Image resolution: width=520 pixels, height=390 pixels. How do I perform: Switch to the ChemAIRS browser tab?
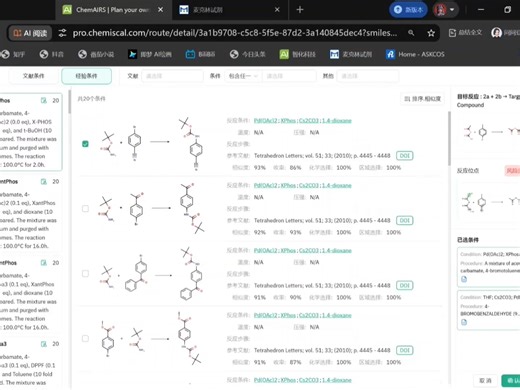pos(113,10)
